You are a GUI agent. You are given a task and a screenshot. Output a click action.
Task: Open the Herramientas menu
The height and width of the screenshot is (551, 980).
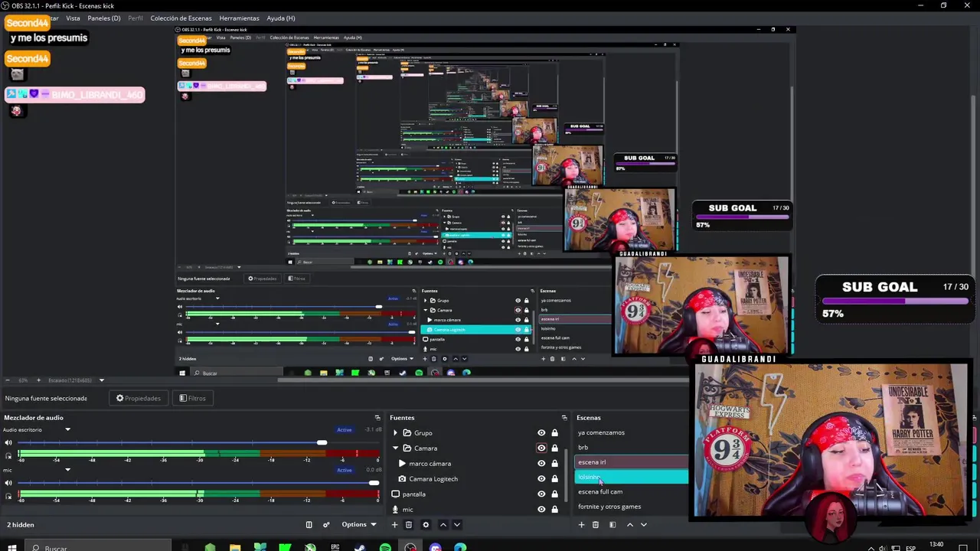coord(239,18)
